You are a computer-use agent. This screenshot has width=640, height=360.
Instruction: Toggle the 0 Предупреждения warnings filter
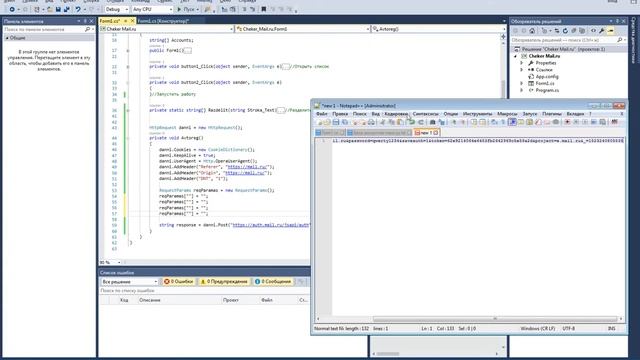click(224, 282)
